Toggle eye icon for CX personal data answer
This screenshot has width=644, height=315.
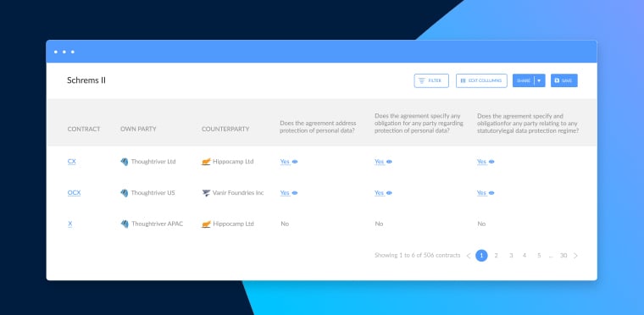295,162
